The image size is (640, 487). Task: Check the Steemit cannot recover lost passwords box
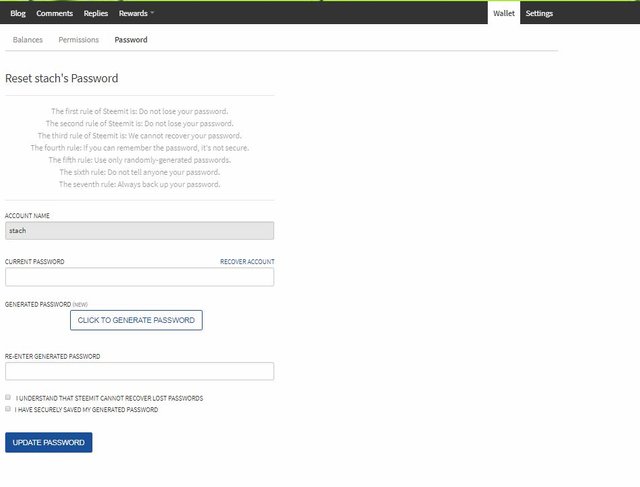[x=8, y=397]
